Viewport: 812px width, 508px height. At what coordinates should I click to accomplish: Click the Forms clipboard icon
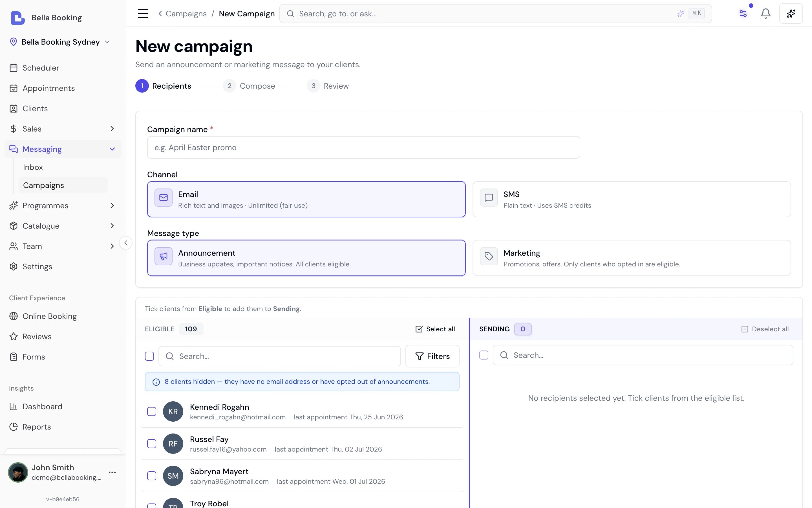14,357
